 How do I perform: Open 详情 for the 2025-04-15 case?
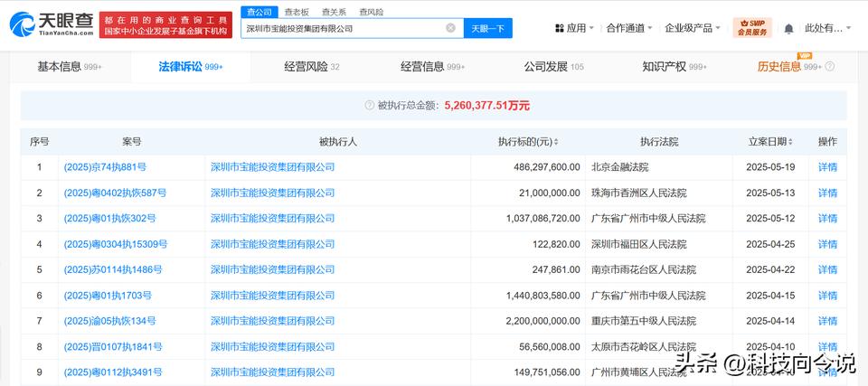(x=827, y=296)
